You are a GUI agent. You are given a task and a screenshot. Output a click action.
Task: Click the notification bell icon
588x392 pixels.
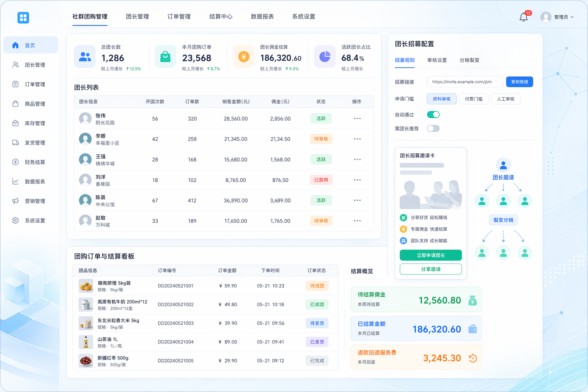pos(523,17)
